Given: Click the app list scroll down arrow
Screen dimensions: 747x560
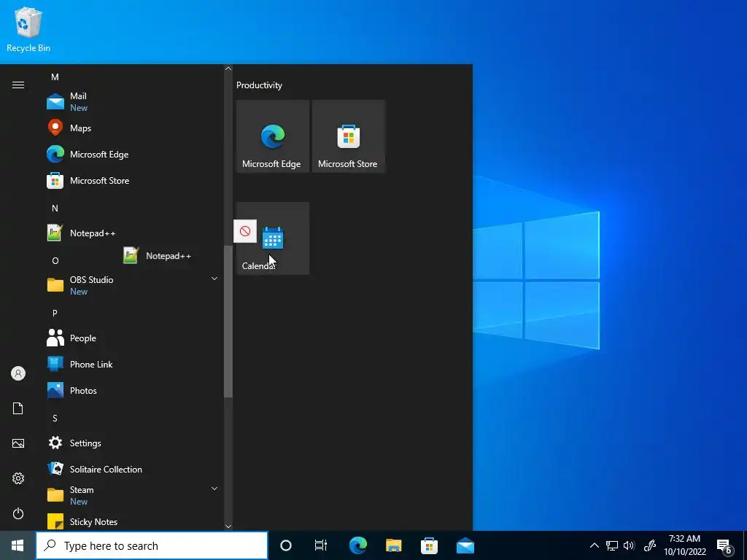Looking at the screenshot, I should coord(228,526).
